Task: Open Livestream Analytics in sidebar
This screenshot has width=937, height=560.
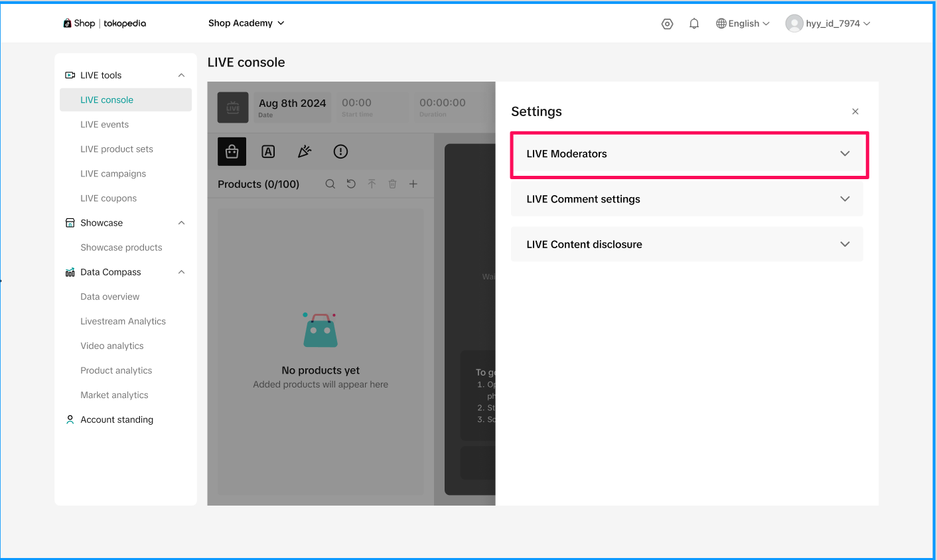Action: pos(123,321)
